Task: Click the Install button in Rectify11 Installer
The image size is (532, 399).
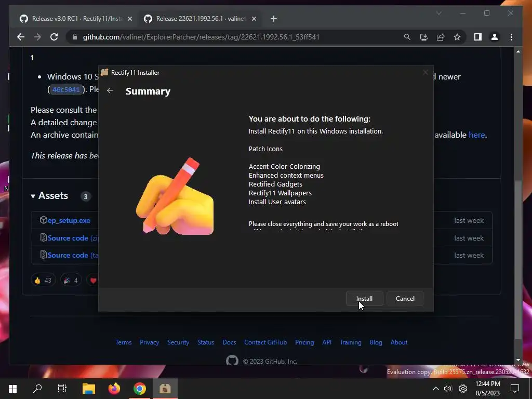Action: 364,299
